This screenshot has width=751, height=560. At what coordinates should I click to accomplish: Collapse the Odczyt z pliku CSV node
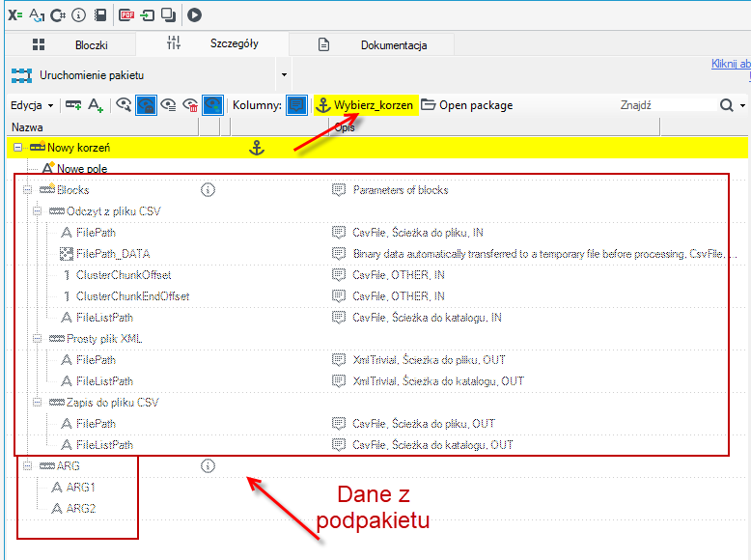pyautogui.click(x=37, y=210)
